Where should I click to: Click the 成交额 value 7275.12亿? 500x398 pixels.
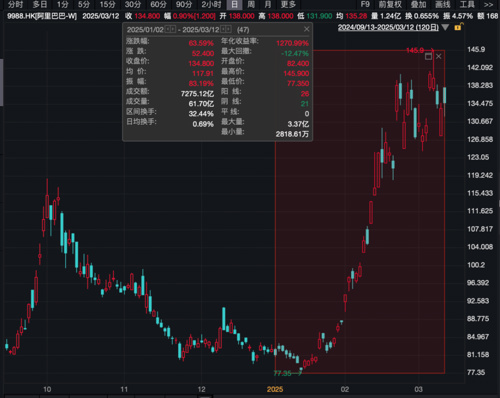[197, 94]
